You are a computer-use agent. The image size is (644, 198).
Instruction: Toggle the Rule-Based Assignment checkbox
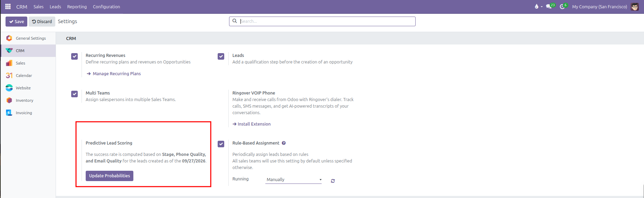click(221, 144)
